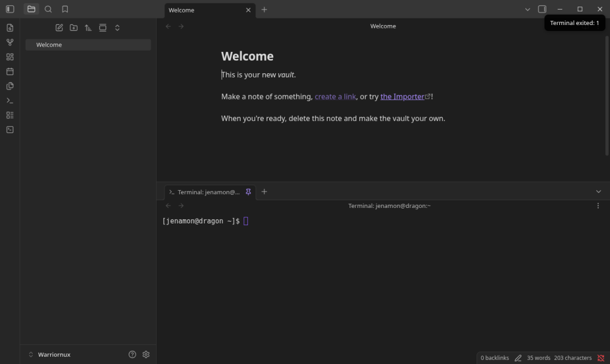Viewport: 610px width, 364px height.
Task: Open today's daily note calendar icon
Action: coord(10,71)
